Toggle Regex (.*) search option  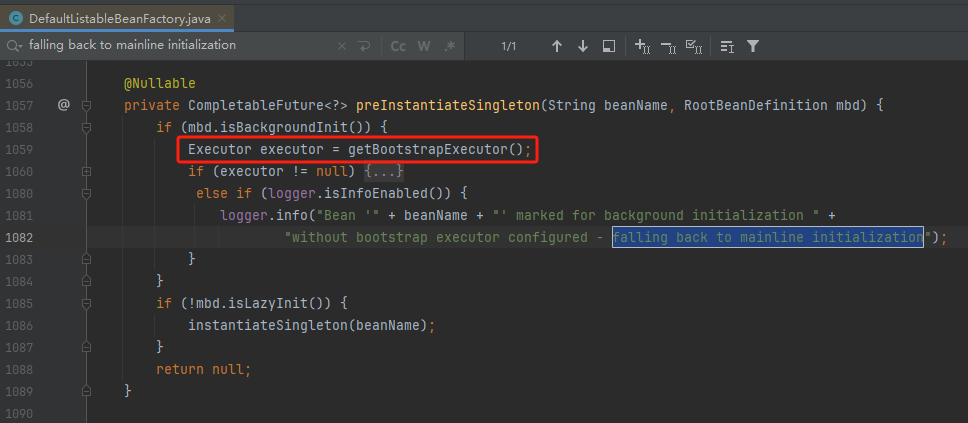[449, 46]
